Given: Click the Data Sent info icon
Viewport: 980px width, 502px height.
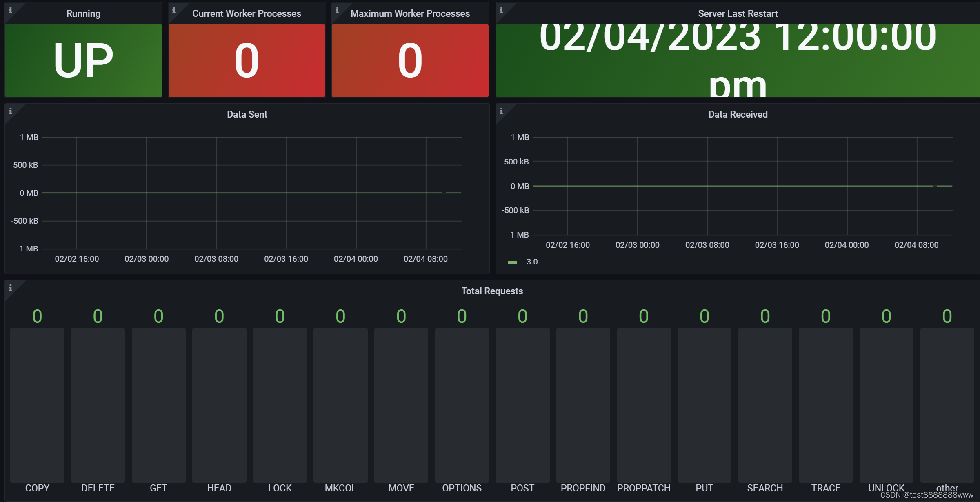Looking at the screenshot, I should pos(11,111).
